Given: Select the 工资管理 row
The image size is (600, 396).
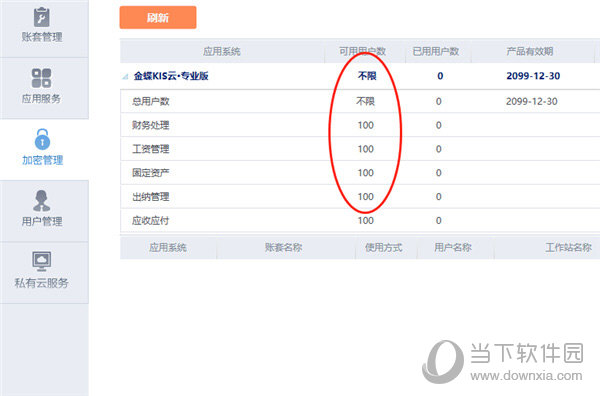Looking at the screenshot, I should pos(360,149).
